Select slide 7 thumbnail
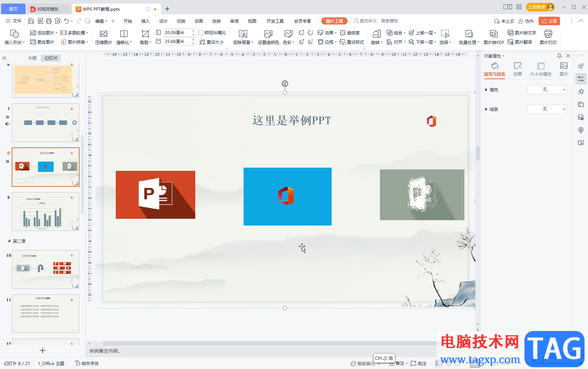The image size is (588, 369). pyautogui.click(x=45, y=123)
